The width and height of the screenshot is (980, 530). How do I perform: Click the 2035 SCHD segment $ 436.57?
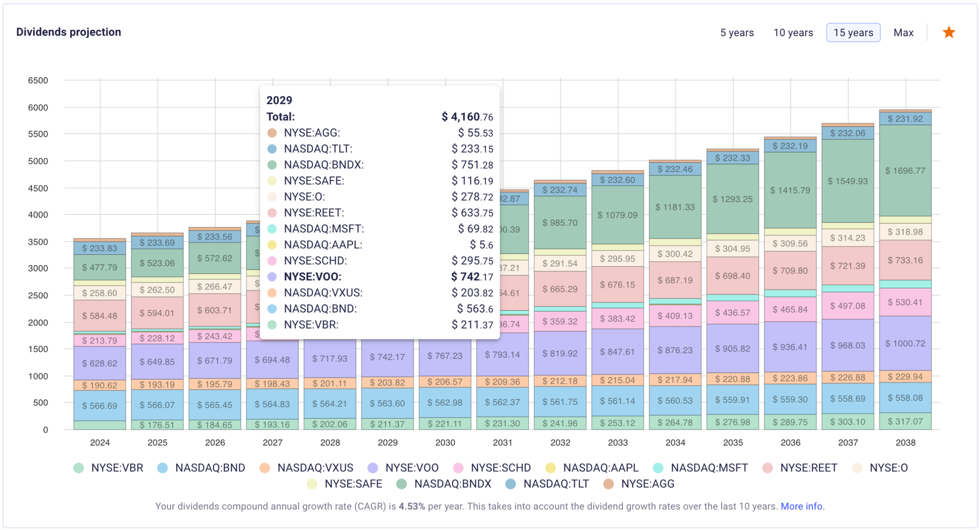[733, 312]
